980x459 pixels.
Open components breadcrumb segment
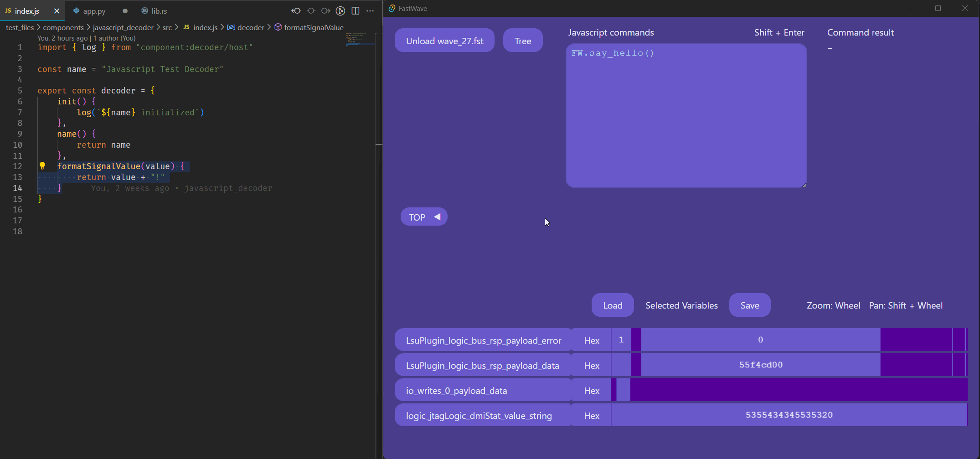pyautogui.click(x=63, y=27)
